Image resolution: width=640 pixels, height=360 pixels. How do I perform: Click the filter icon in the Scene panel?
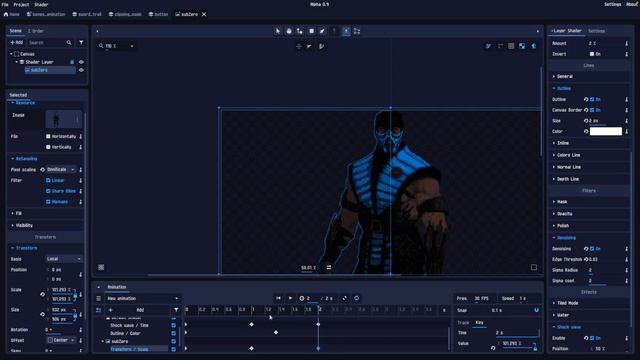[x=81, y=42]
